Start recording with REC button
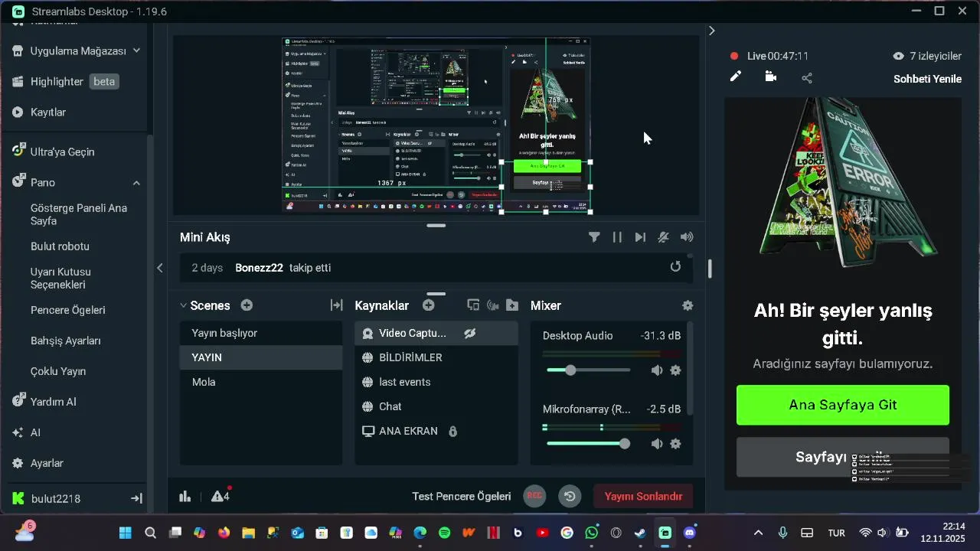The height and width of the screenshot is (551, 980). click(x=535, y=496)
